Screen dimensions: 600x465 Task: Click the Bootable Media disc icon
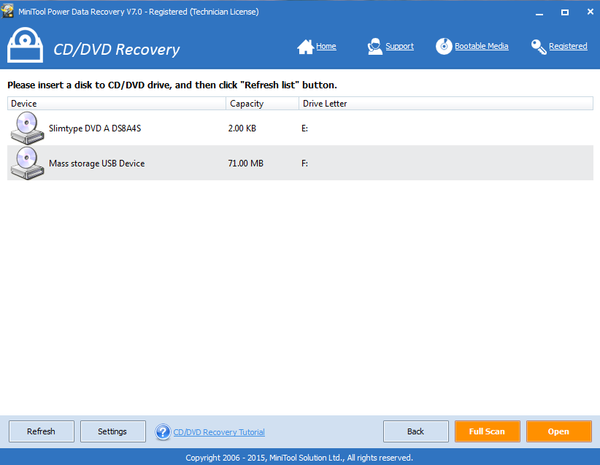(444, 46)
